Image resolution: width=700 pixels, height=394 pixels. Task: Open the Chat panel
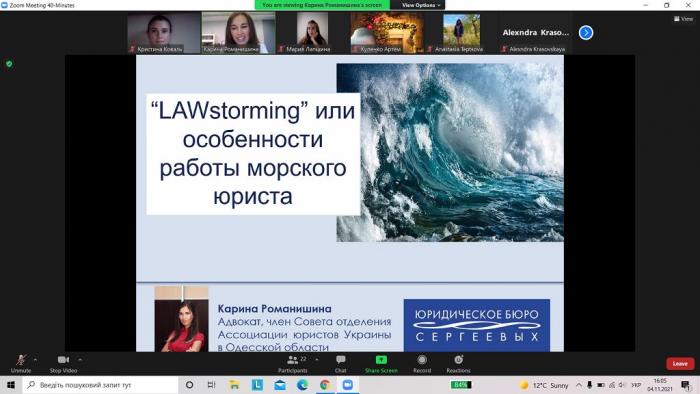[x=341, y=363]
